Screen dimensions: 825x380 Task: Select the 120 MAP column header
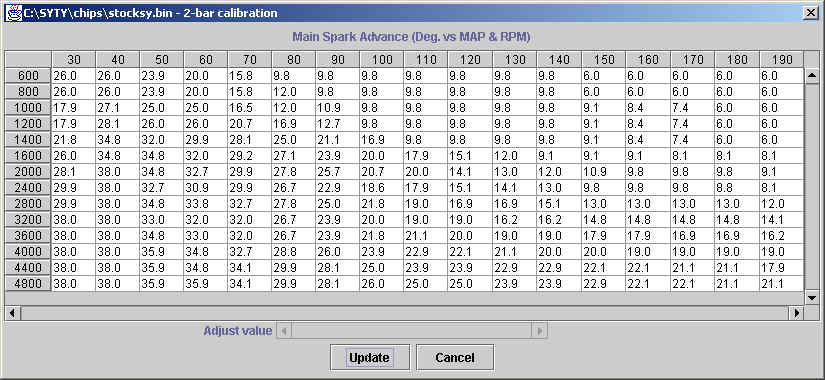tap(470, 59)
